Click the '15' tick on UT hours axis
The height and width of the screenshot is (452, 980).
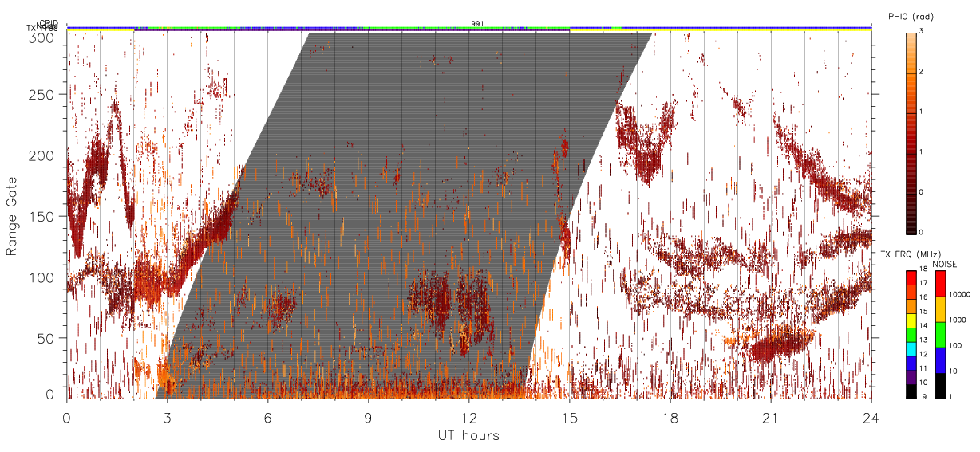(569, 417)
